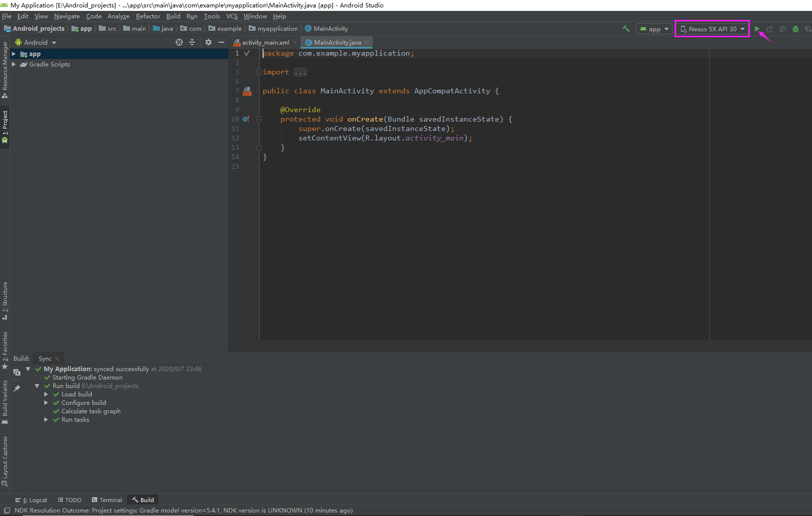
Task: Click the Toggle view icon in Build panel
Action: pyautogui.click(x=17, y=372)
